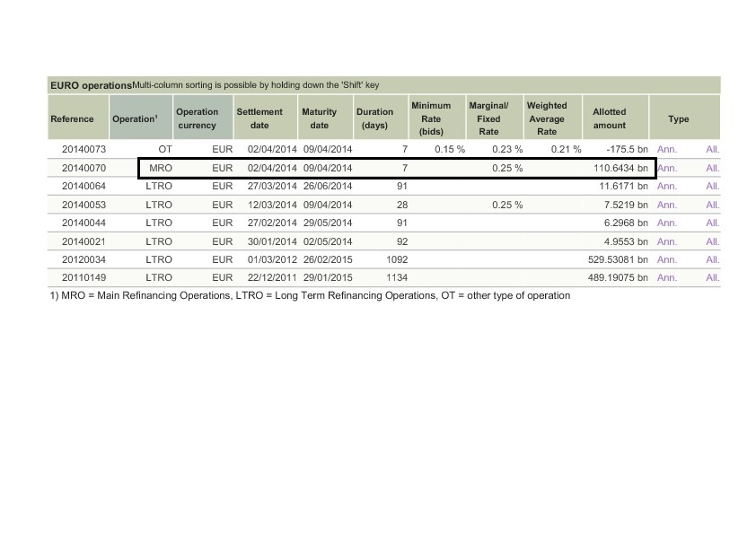The width and height of the screenshot is (756, 534).
Task: Select reference number 20140053
Action: click(x=84, y=205)
